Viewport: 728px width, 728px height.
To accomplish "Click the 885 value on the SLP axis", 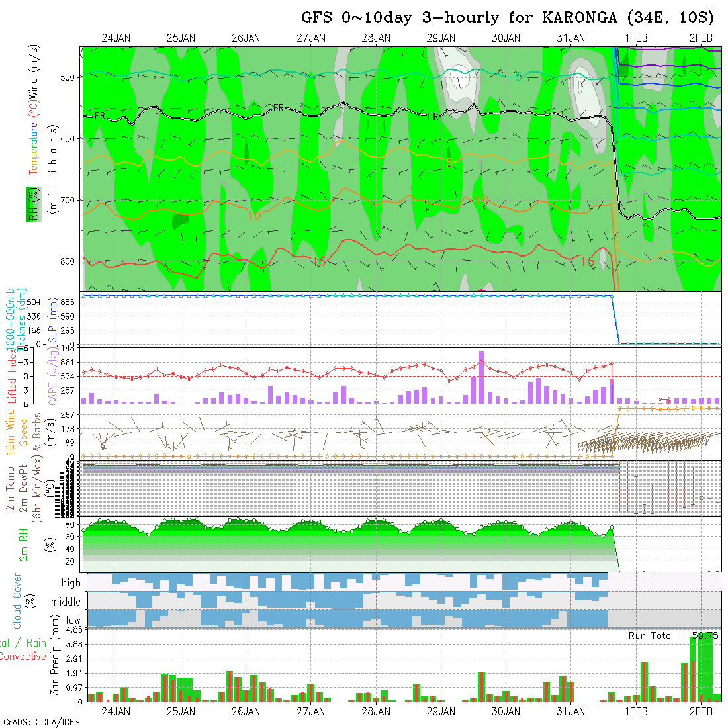I will [x=68, y=302].
